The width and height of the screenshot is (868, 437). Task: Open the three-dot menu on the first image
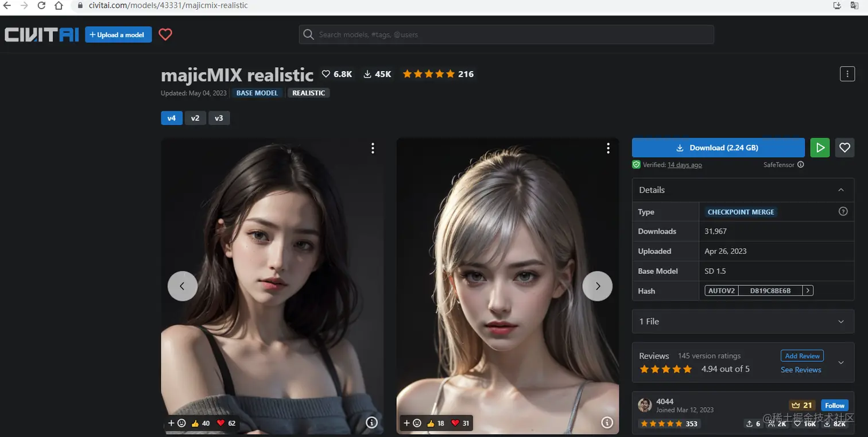(373, 149)
